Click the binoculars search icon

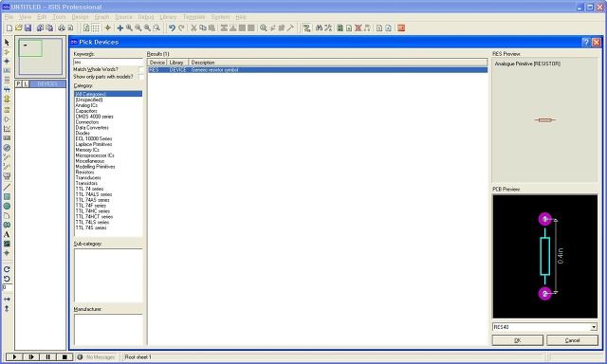(319, 27)
